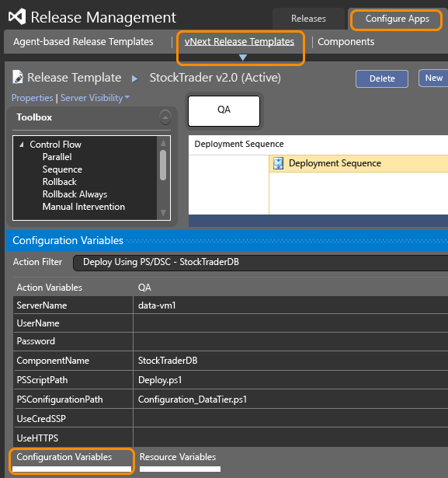Click the Configuration Variables blue header

click(x=227, y=240)
